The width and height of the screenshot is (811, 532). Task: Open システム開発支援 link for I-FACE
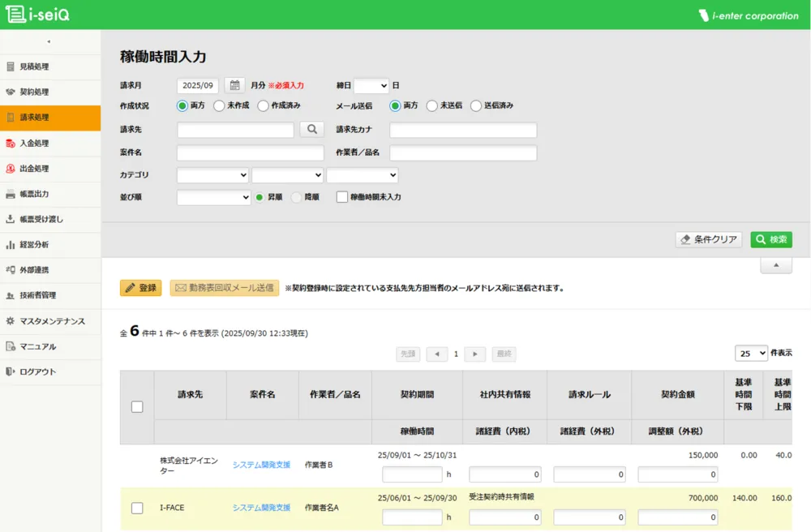[x=260, y=506]
